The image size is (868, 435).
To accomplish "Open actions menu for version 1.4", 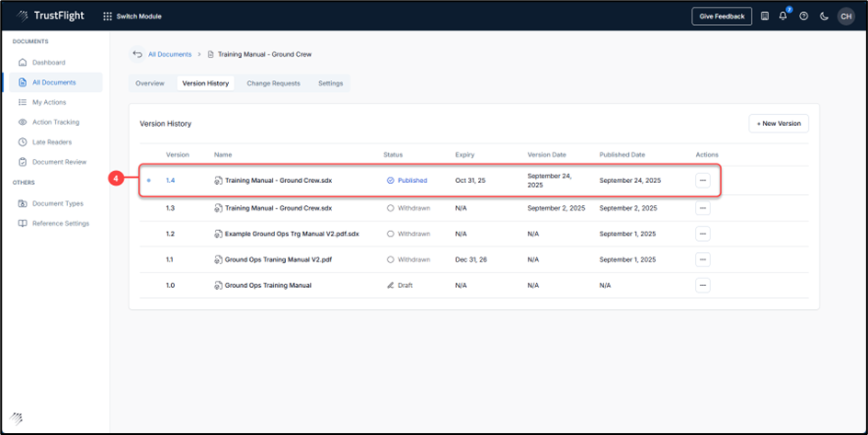I will point(702,181).
